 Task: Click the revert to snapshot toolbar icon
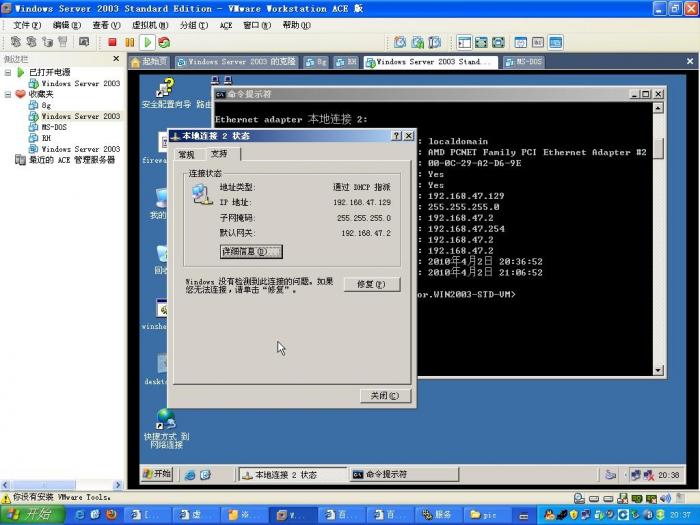pyautogui.click(x=417, y=42)
